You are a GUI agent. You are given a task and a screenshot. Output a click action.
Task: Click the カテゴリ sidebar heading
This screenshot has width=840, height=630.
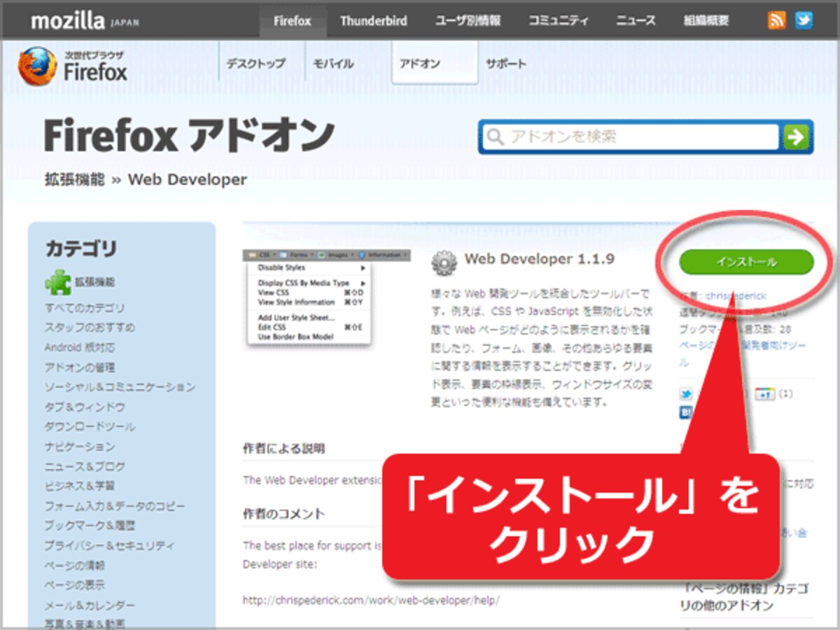[81, 248]
